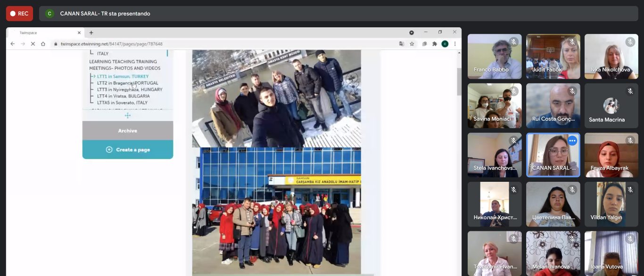Open more options on CANAN SARAL's tile

572,140
